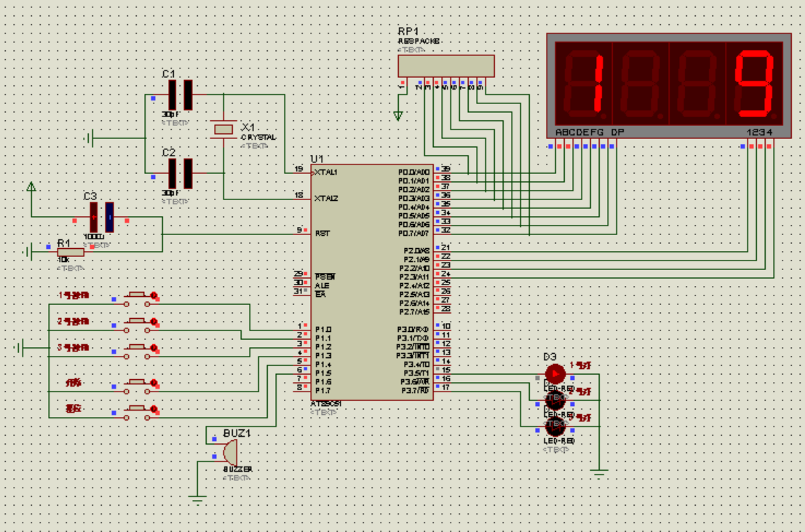The image size is (805, 532).
Task: Select the C3 electrolytic capacitor symbol
Action: tap(102, 217)
